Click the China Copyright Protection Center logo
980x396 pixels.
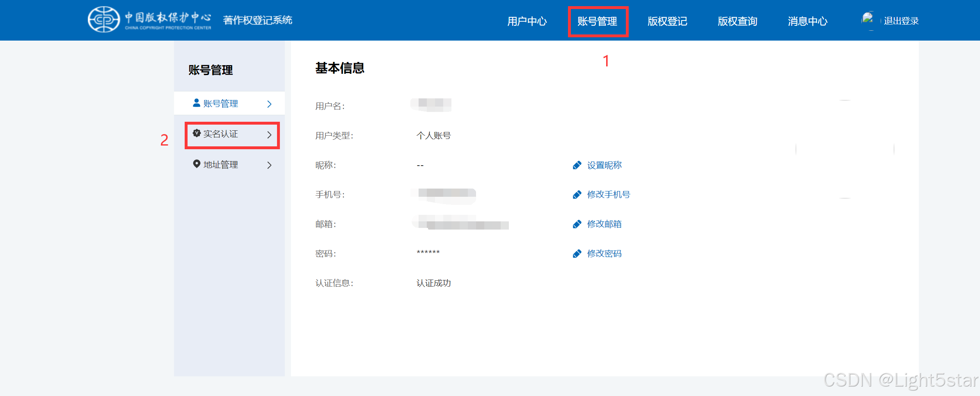(x=149, y=19)
